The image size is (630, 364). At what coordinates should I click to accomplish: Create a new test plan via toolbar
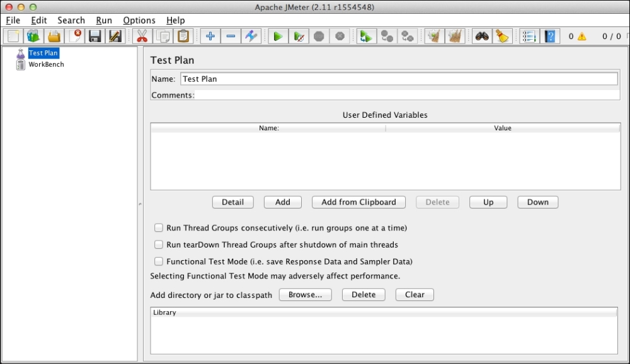tap(13, 36)
